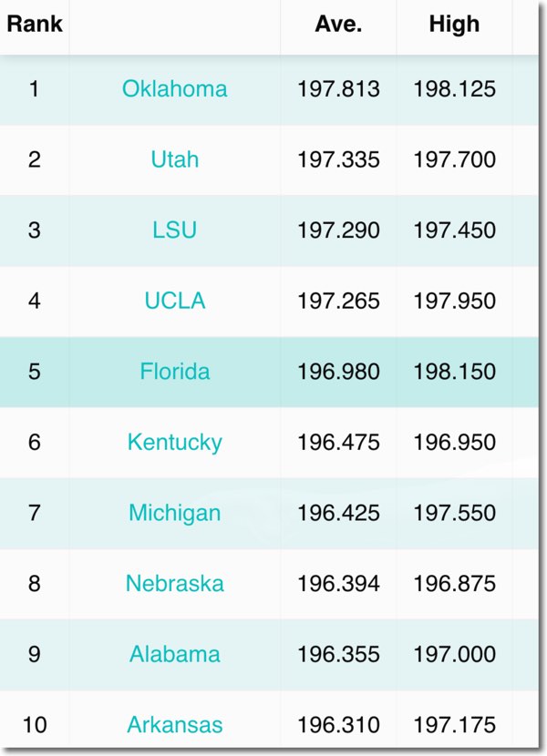
Task: Click the Arkansas team link
Action: click(x=174, y=725)
